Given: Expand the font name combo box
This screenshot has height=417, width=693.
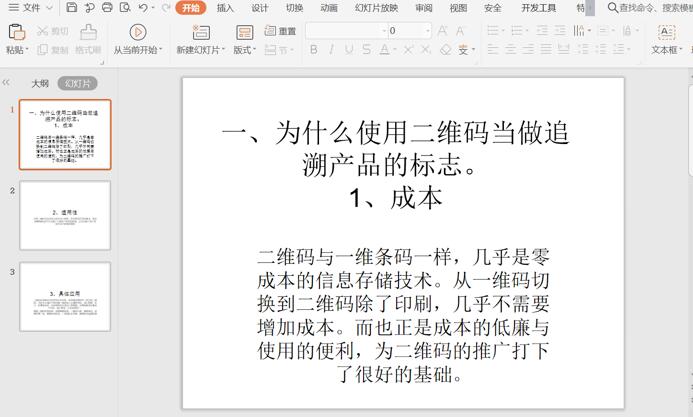Looking at the screenshot, I should click(x=382, y=31).
